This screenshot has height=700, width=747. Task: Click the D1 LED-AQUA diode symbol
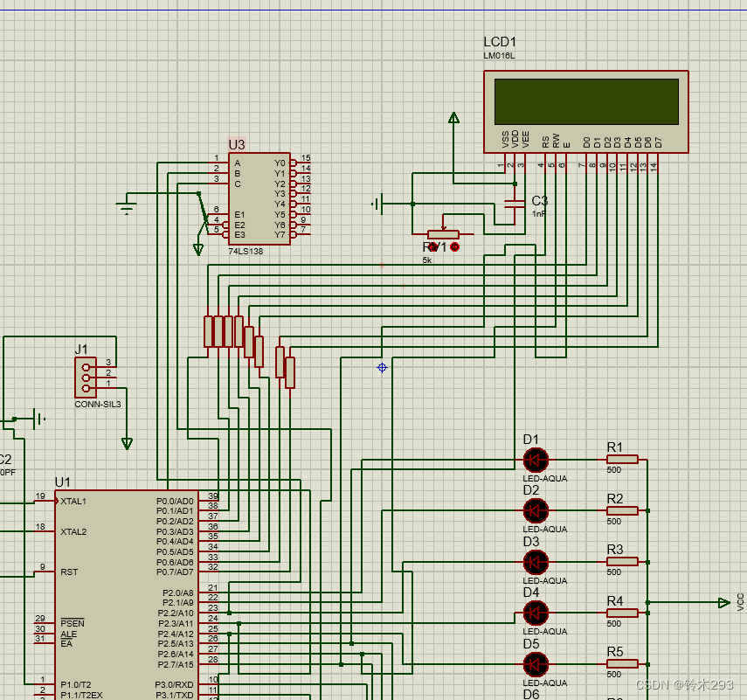pyautogui.click(x=536, y=461)
